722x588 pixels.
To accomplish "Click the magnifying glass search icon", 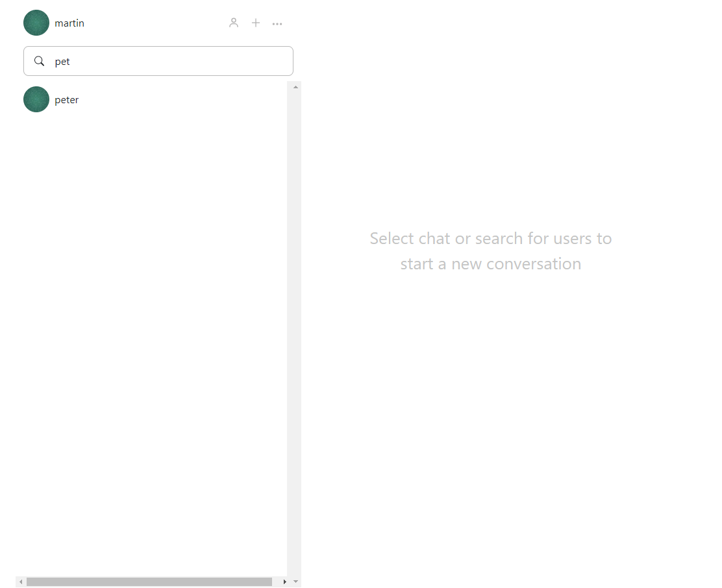I will pyautogui.click(x=39, y=60).
